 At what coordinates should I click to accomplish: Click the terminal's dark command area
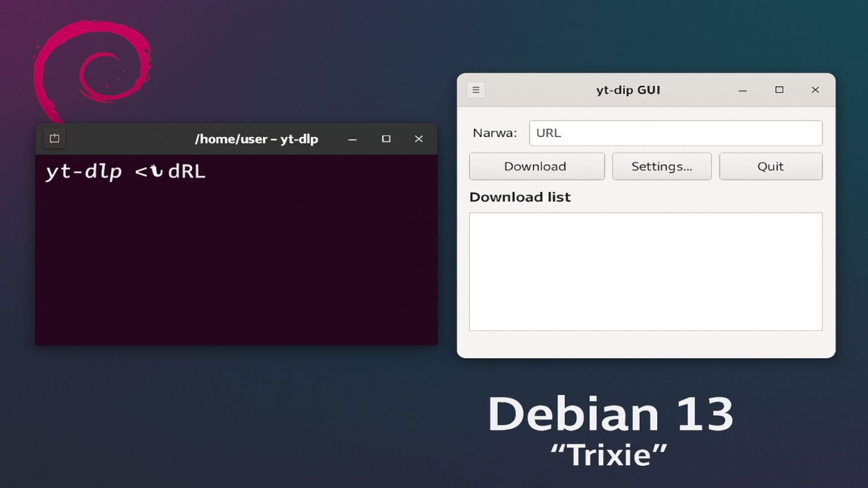pos(236,265)
